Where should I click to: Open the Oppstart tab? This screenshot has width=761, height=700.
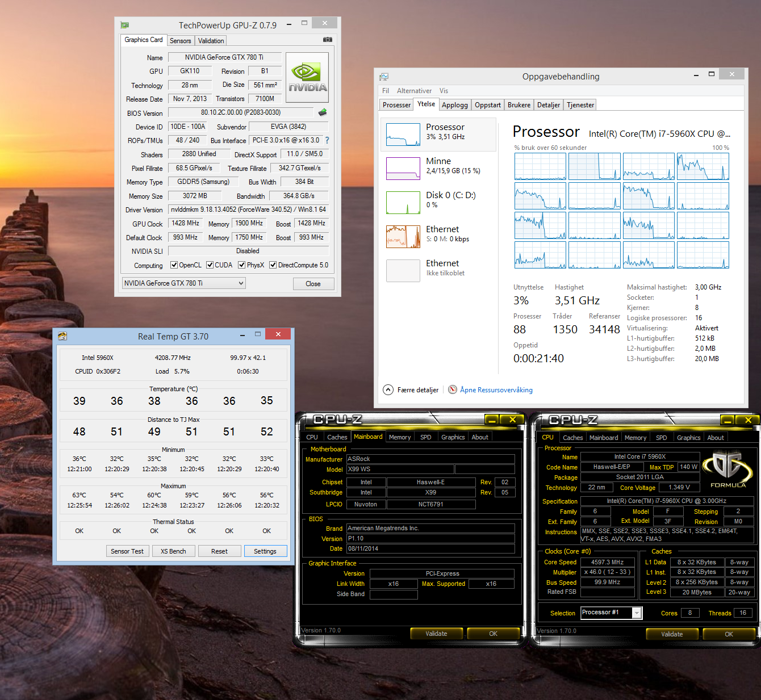pos(488,105)
